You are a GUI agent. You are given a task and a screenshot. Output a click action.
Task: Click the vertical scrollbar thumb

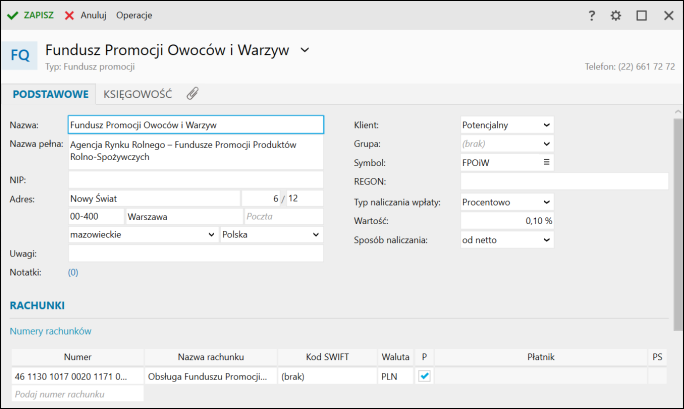pos(677,225)
